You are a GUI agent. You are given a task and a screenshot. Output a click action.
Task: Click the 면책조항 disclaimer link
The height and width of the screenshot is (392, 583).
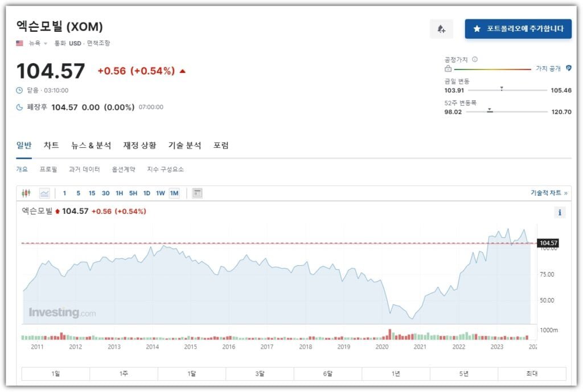[x=98, y=43]
